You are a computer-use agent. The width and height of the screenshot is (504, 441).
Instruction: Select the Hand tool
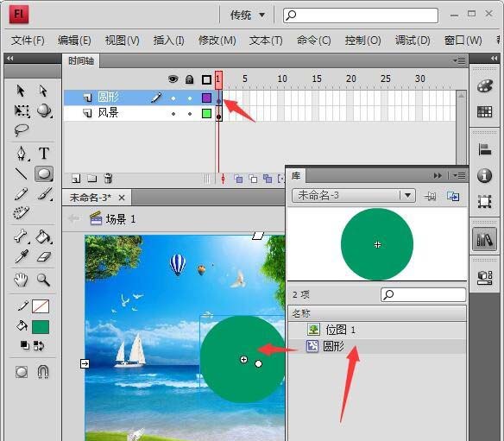(x=22, y=280)
